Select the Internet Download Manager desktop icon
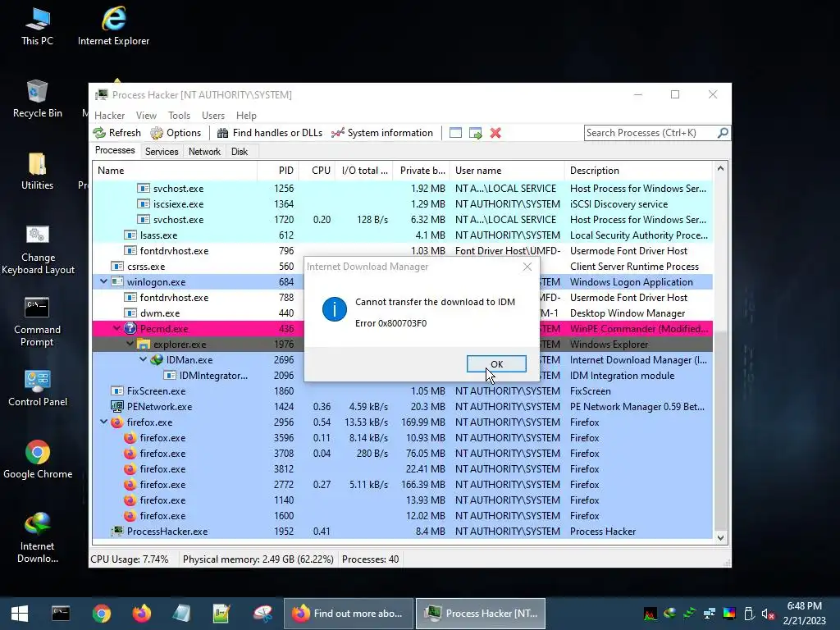This screenshot has height=630, width=840. pos(37,537)
